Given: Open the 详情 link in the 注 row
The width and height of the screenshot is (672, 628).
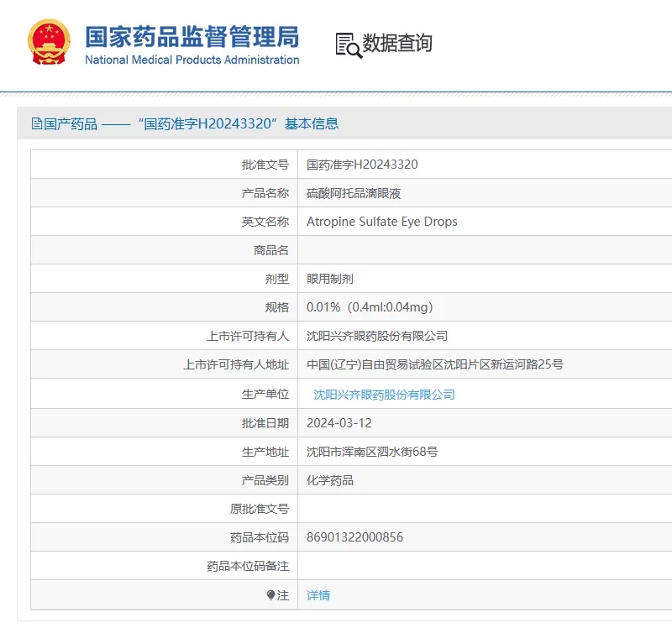Looking at the screenshot, I should 318,595.
